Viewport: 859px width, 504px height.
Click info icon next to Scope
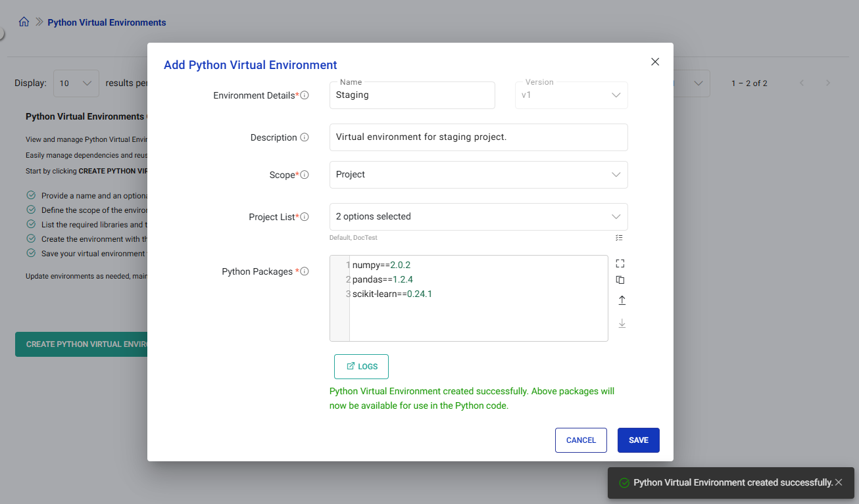(305, 175)
